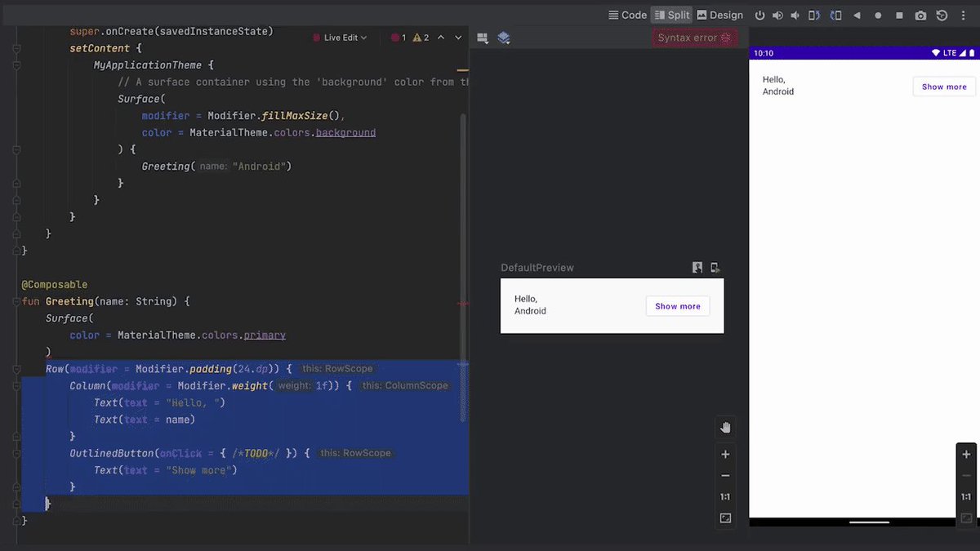Collapse the Row block fold marker
This screenshot has width=980, height=551.
[x=16, y=369]
